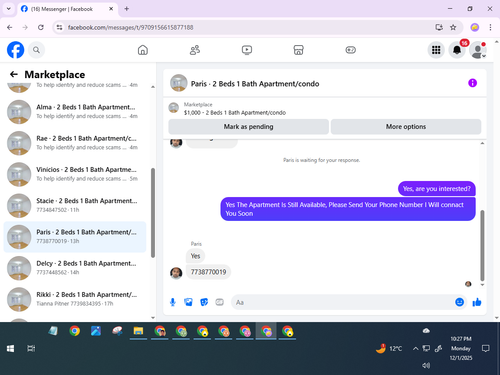Click the $1,000 apartment listing link
This screenshot has height=375, width=500.
235,113
